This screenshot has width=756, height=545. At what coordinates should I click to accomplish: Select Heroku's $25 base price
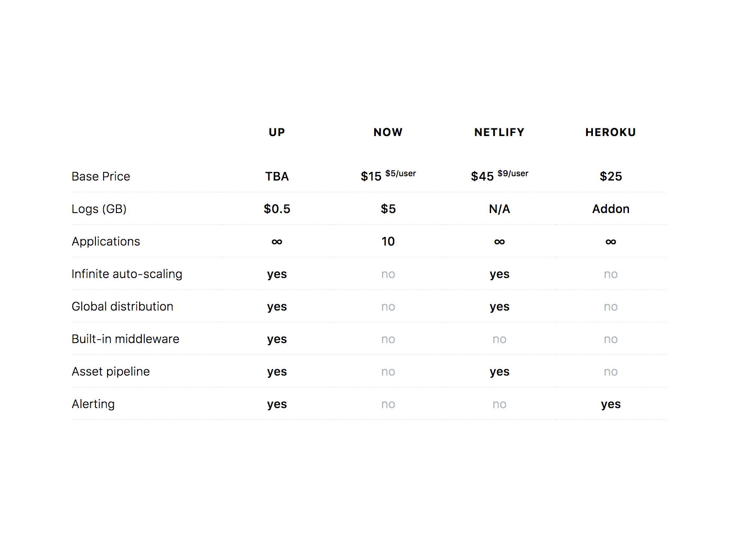(x=611, y=176)
